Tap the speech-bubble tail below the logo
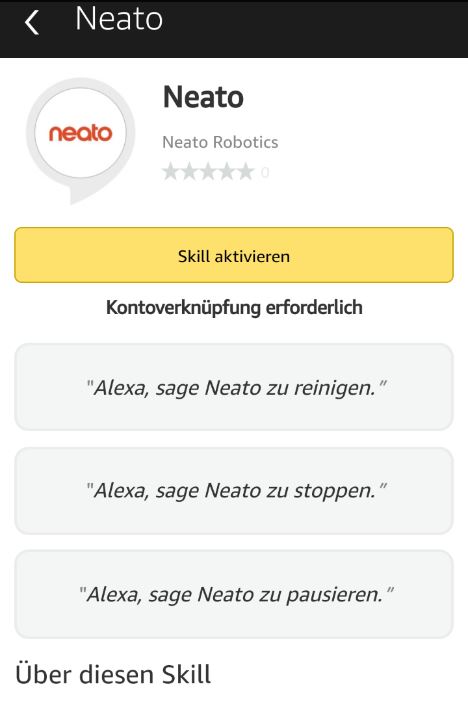 [80, 196]
